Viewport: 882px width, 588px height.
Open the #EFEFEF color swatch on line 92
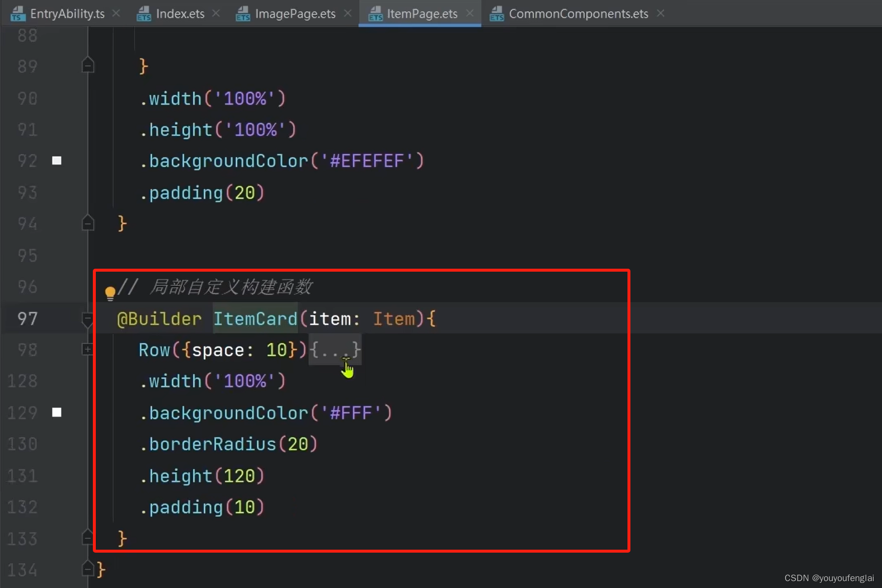pos(57,161)
